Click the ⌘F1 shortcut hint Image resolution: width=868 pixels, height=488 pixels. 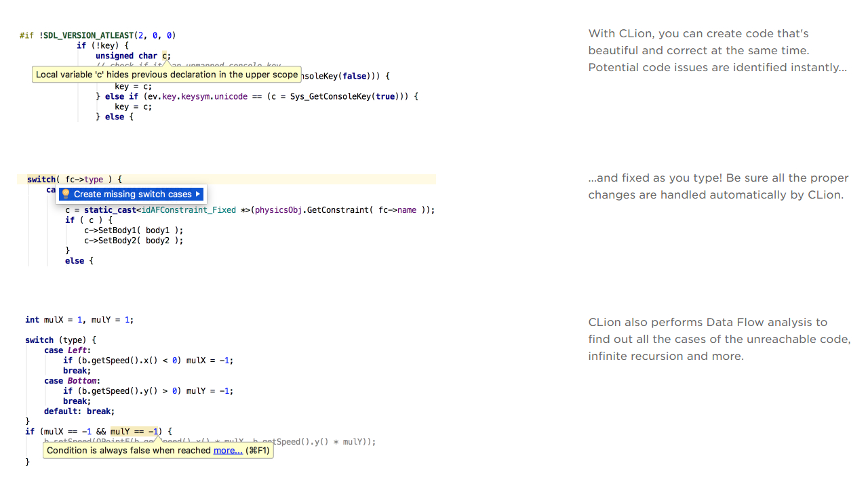pos(256,450)
